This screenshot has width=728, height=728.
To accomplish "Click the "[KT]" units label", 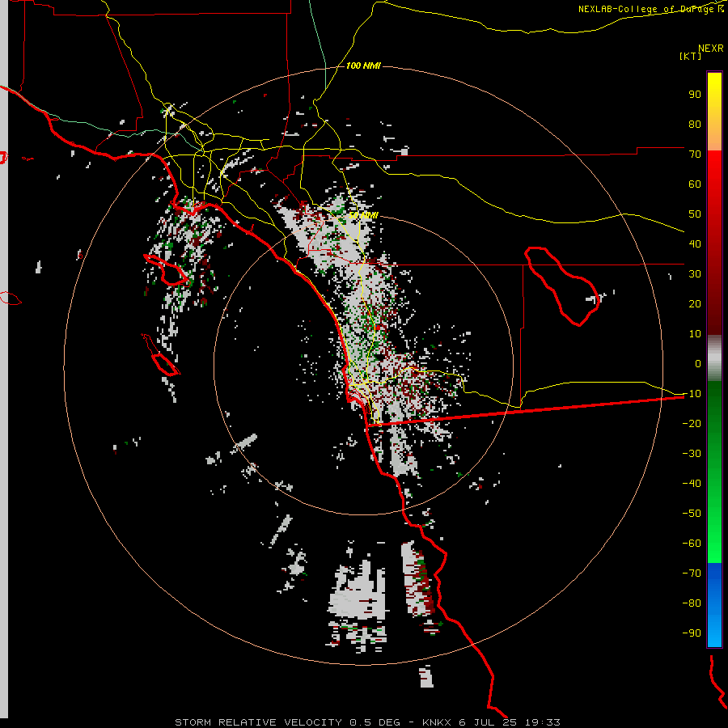I will click(x=691, y=56).
